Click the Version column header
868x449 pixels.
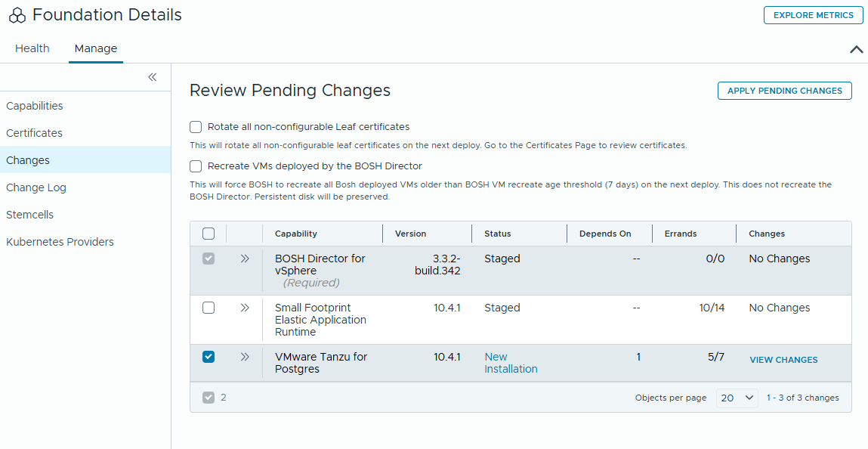click(x=410, y=234)
